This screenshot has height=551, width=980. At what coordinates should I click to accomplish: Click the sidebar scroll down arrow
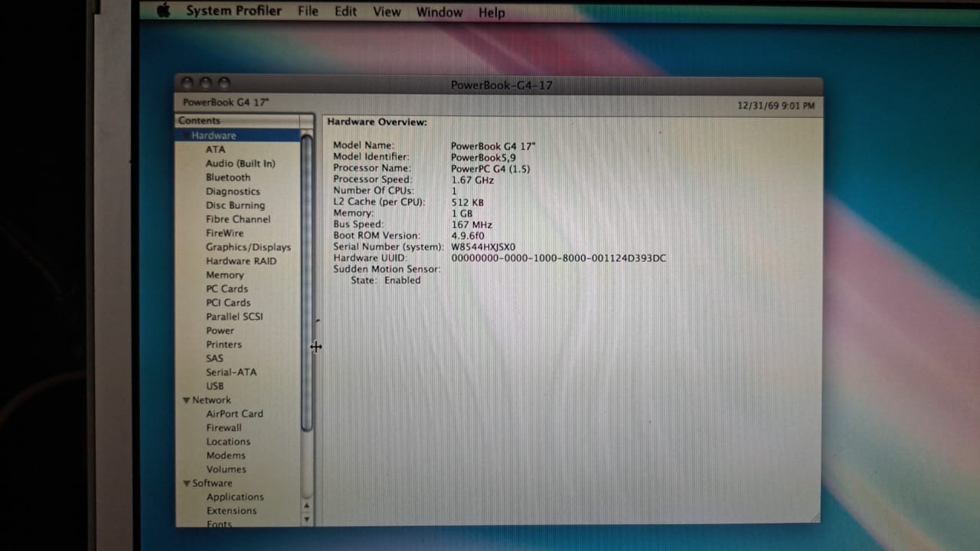[x=306, y=518]
